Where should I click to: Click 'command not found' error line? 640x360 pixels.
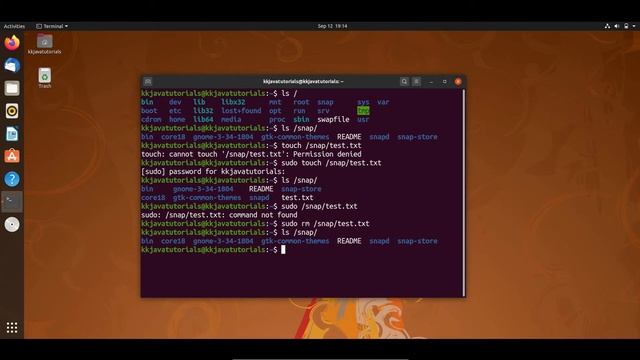click(x=219, y=215)
